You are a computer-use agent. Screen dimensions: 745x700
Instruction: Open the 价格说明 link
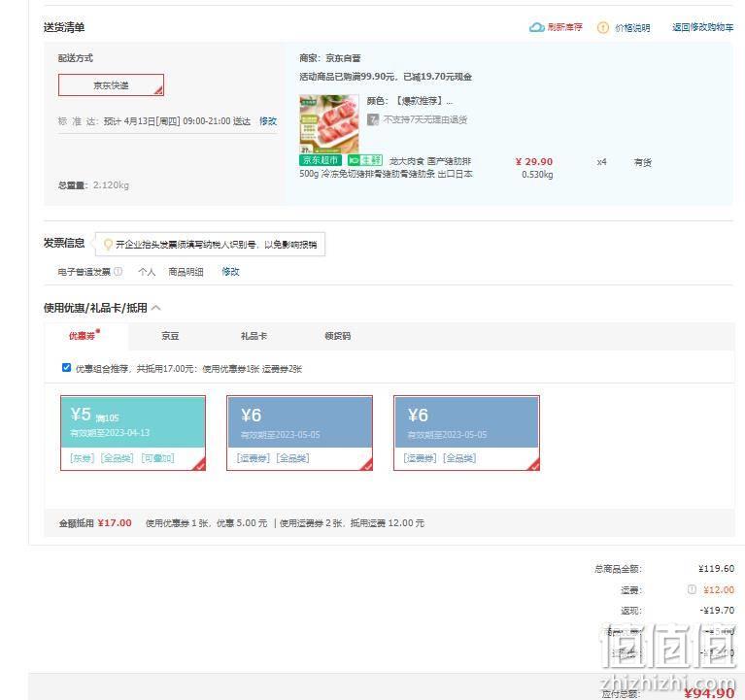pyautogui.click(x=632, y=28)
